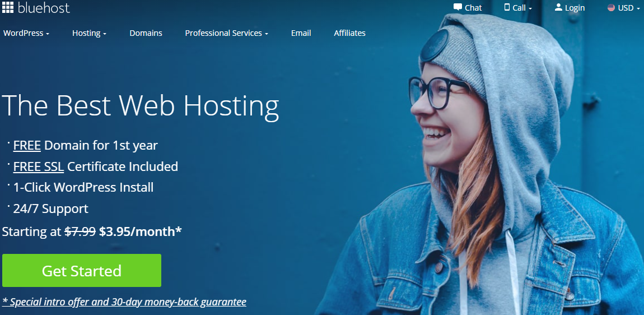Click the person icon beside Login
This screenshot has width=644, height=315.
pos(558,7)
